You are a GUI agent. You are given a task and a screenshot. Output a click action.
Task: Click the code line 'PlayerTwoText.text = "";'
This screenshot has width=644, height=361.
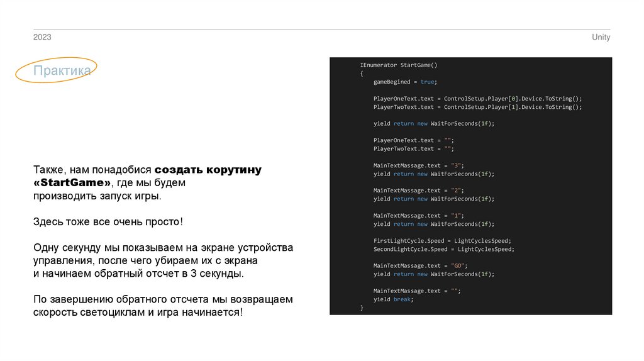pos(414,148)
